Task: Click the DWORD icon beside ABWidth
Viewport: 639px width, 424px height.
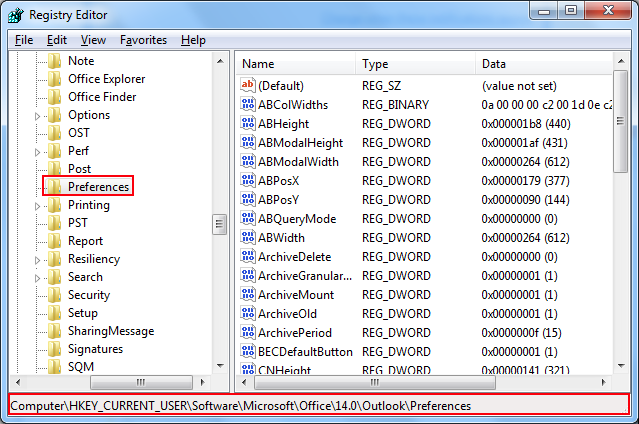Action: click(x=248, y=237)
